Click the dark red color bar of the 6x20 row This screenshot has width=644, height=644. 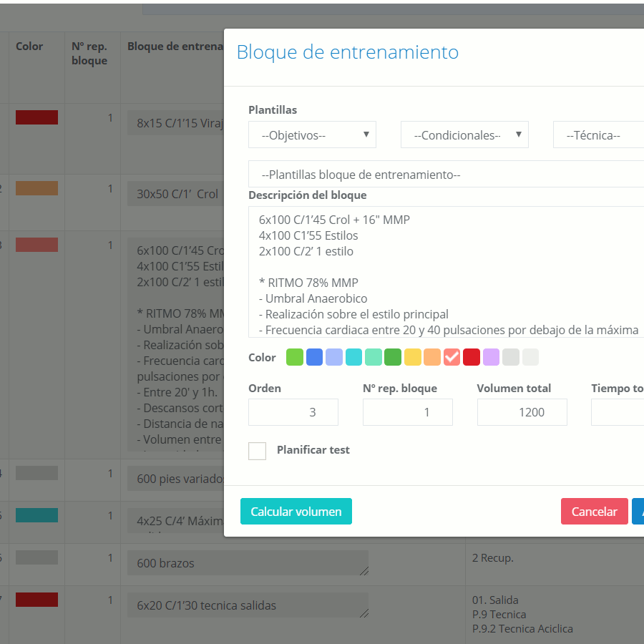tap(36, 600)
